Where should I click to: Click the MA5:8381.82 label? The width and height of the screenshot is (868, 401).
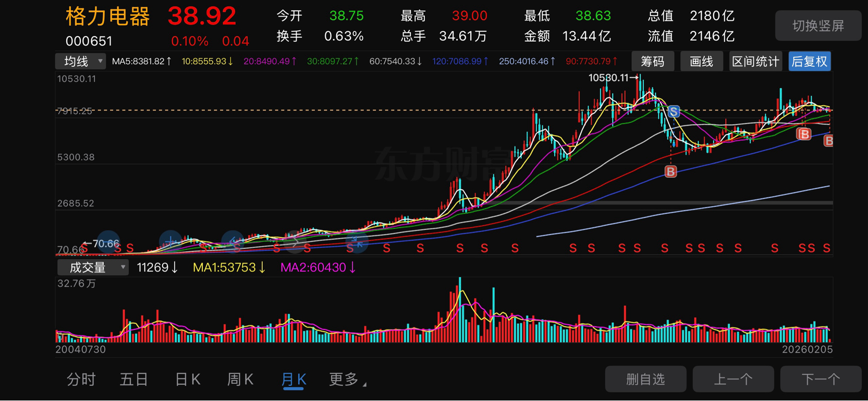pyautogui.click(x=142, y=62)
